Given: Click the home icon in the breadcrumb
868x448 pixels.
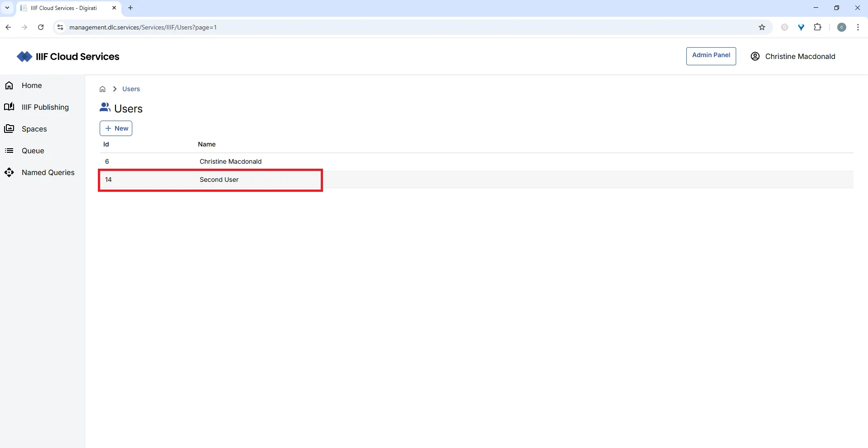Looking at the screenshot, I should 102,89.
